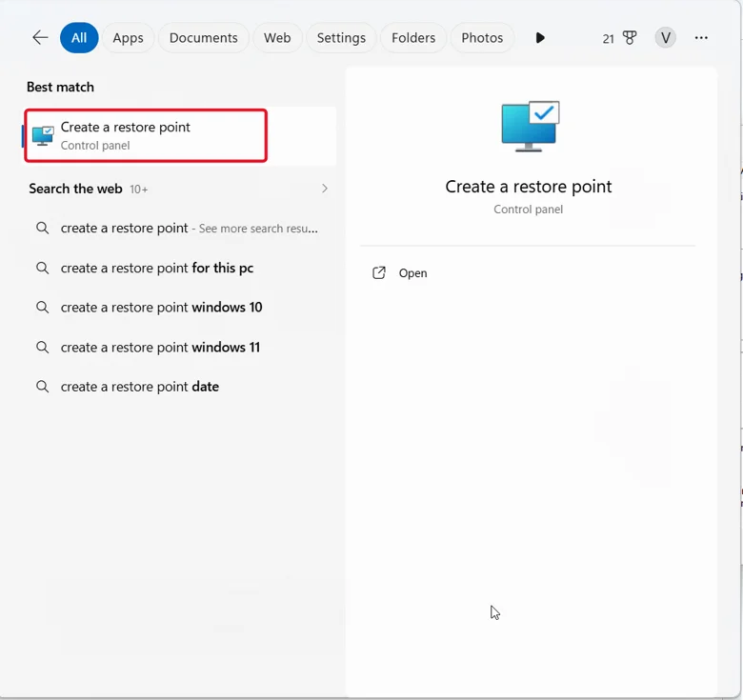This screenshot has height=700, width=743.
Task: Switch to the Web filter tab
Action: pyautogui.click(x=277, y=37)
